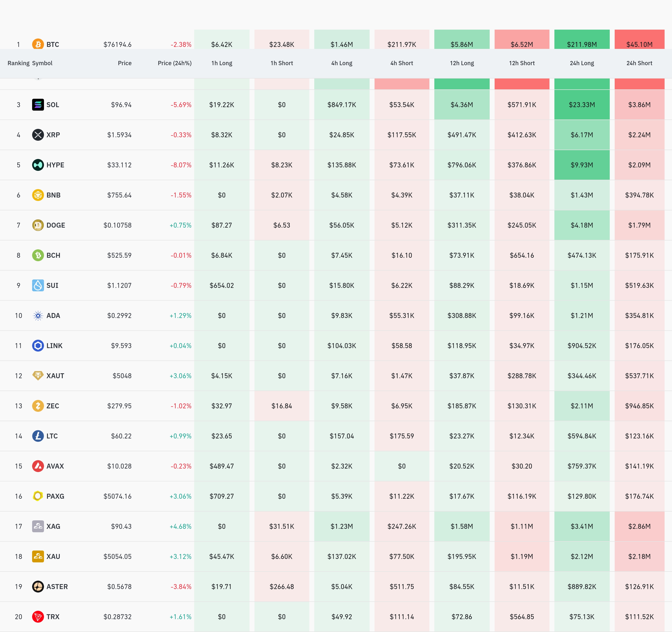Click the ASTER coin icon

pos(38,587)
